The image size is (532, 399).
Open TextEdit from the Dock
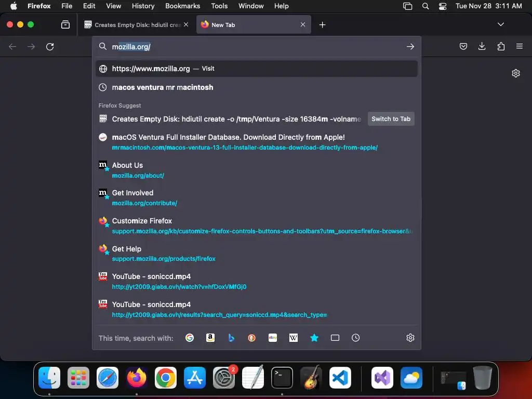coord(253,378)
